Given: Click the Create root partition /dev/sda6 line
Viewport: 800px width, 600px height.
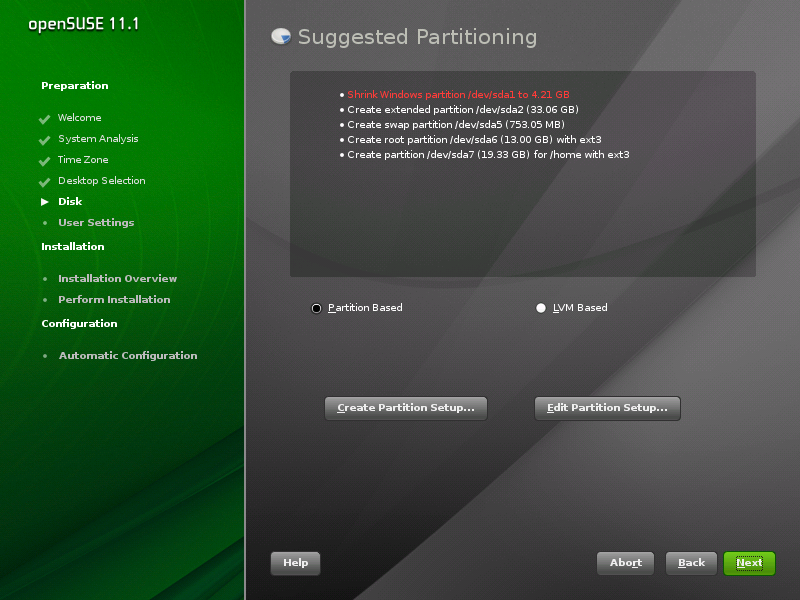Looking at the screenshot, I should pyautogui.click(x=474, y=140).
